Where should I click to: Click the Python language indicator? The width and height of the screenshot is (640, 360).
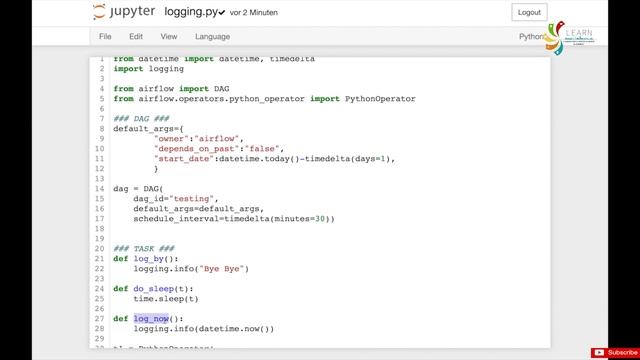coord(532,37)
